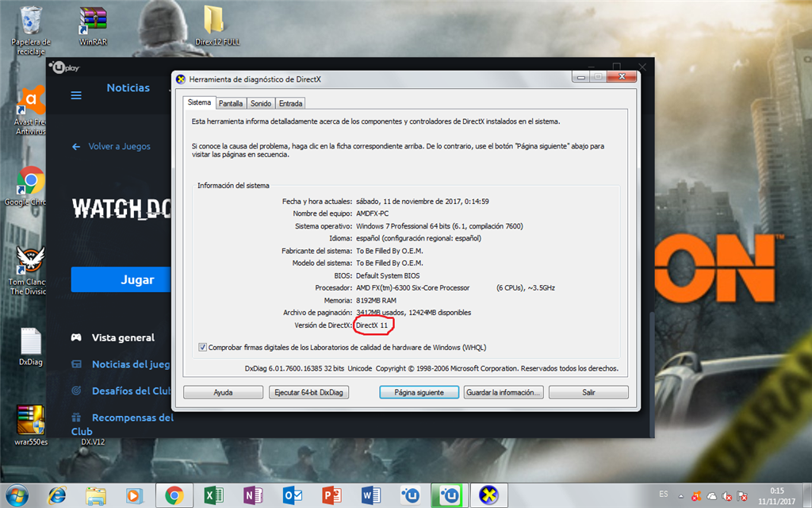Click the OneDrive cloud tray icon
812x508 pixels.
coord(711,496)
